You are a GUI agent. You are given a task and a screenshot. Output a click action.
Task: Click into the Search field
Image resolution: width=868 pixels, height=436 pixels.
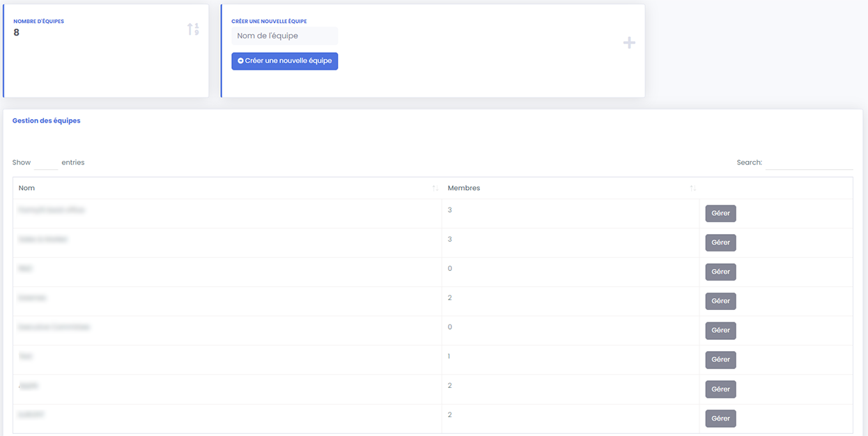point(809,162)
